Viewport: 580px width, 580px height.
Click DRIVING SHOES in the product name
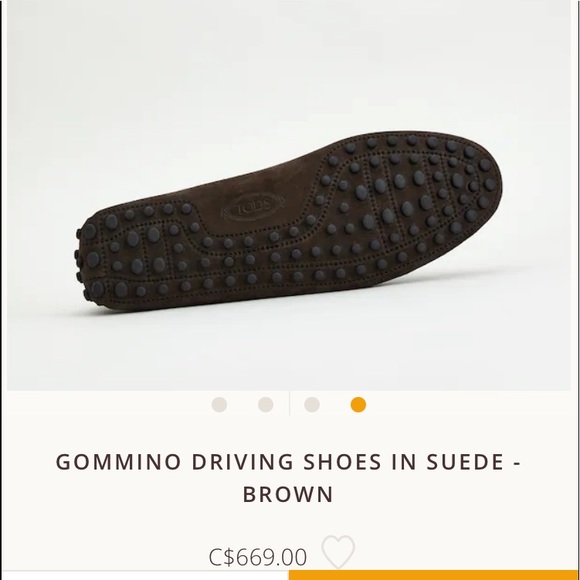click(x=287, y=462)
